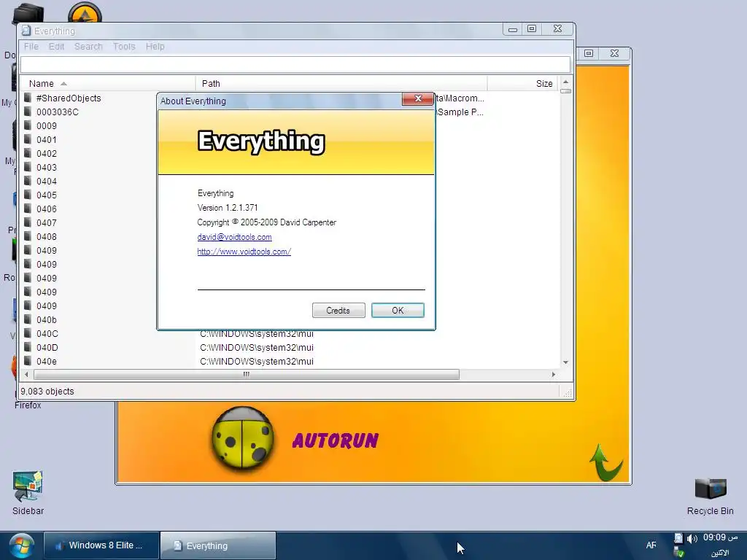This screenshot has width=747, height=560.
Task: Open the Tools menu
Action: coord(124,47)
